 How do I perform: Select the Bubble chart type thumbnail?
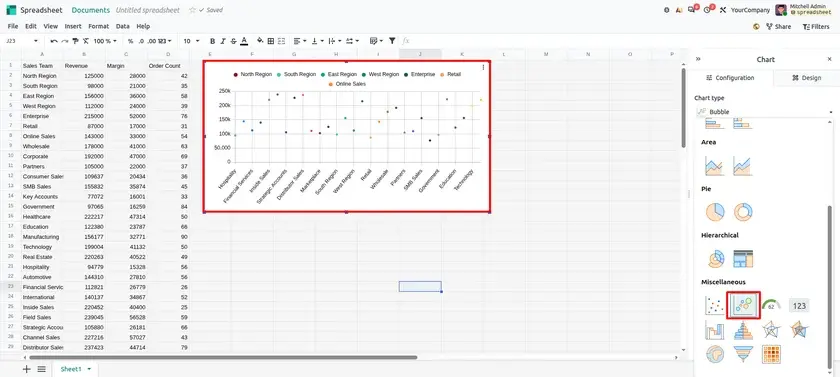point(743,305)
